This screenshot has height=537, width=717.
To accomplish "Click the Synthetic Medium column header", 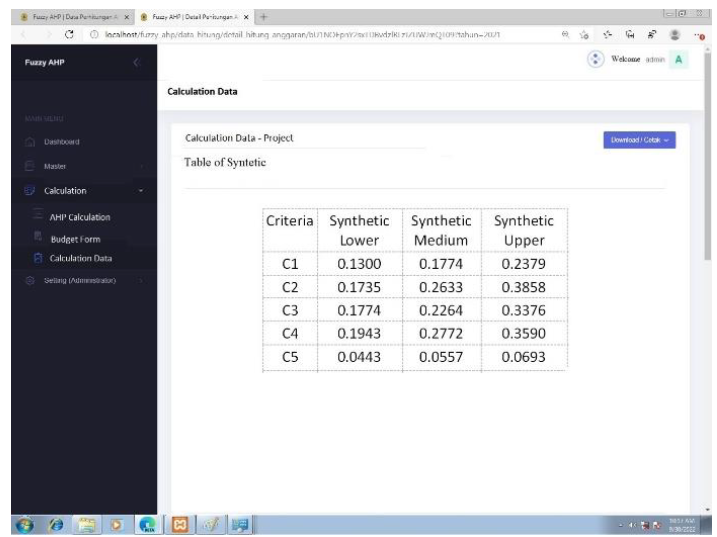I will tap(441, 230).
